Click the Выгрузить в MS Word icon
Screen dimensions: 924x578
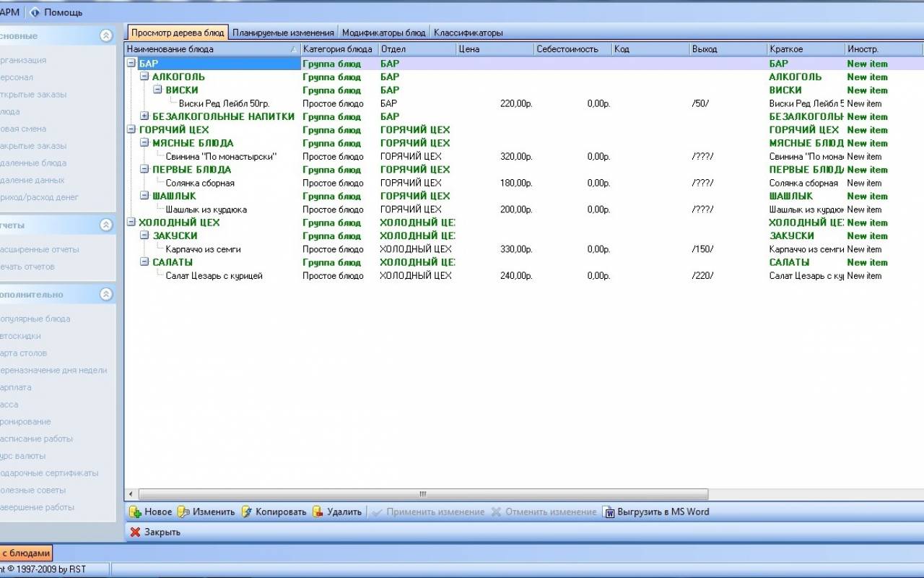pos(609,512)
